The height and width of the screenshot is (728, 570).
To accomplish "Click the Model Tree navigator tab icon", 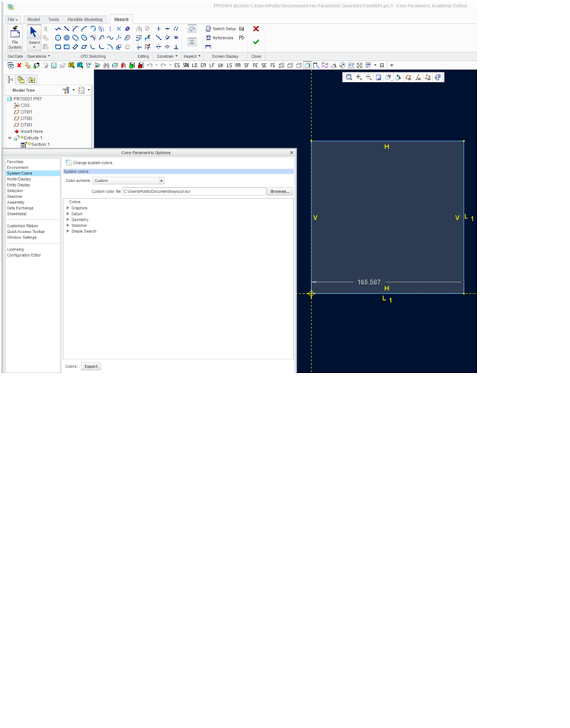I will click(x=10, y=80).
